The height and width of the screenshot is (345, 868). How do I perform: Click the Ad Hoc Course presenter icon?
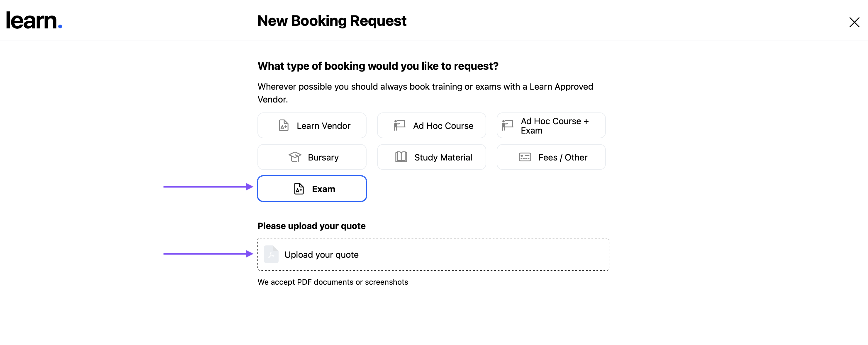coord(399,125)
